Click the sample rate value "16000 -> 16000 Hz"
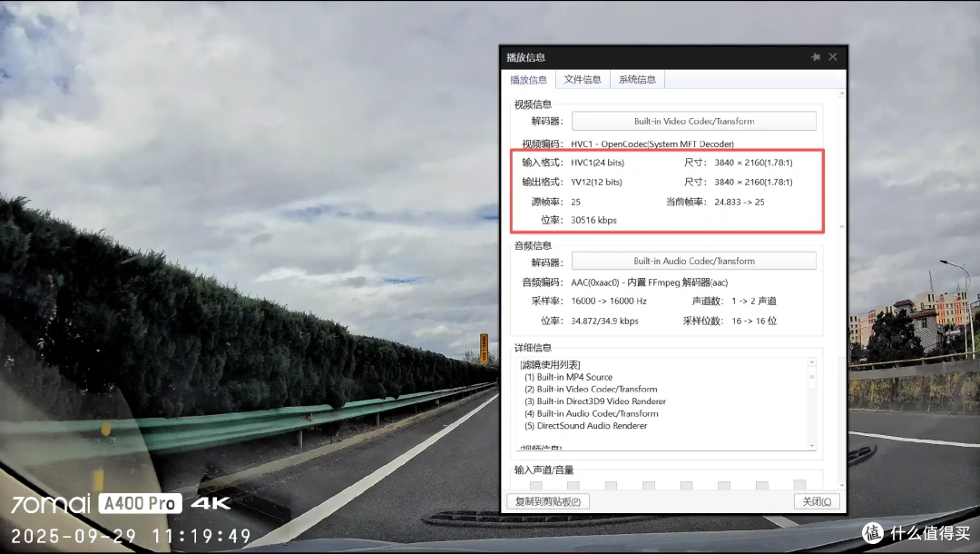Screen dimensions: 980x554 point(609,301)
